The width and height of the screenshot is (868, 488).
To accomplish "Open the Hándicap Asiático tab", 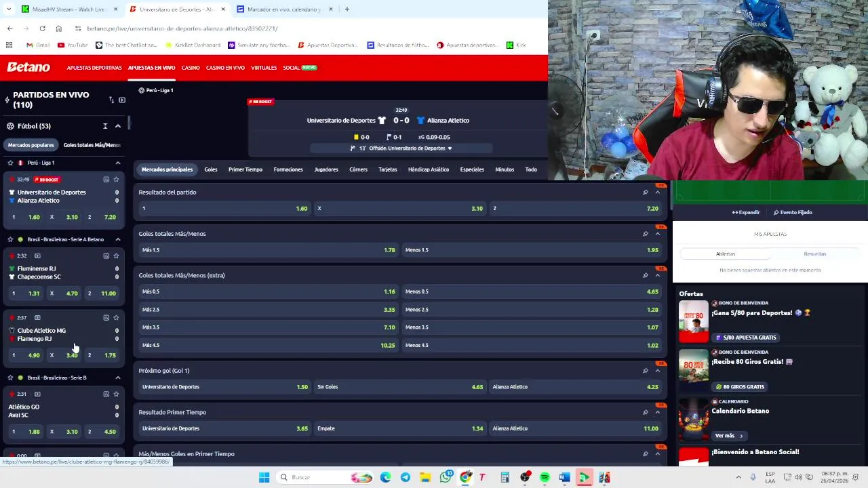I will click(x=429, y=169).
